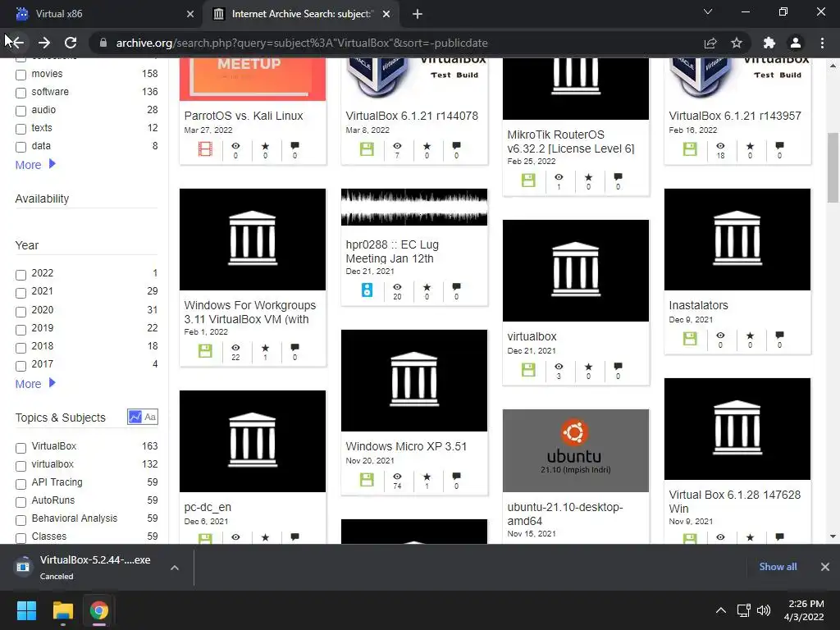
Task: Show hidden system tray icons
Action: (721, 610)
